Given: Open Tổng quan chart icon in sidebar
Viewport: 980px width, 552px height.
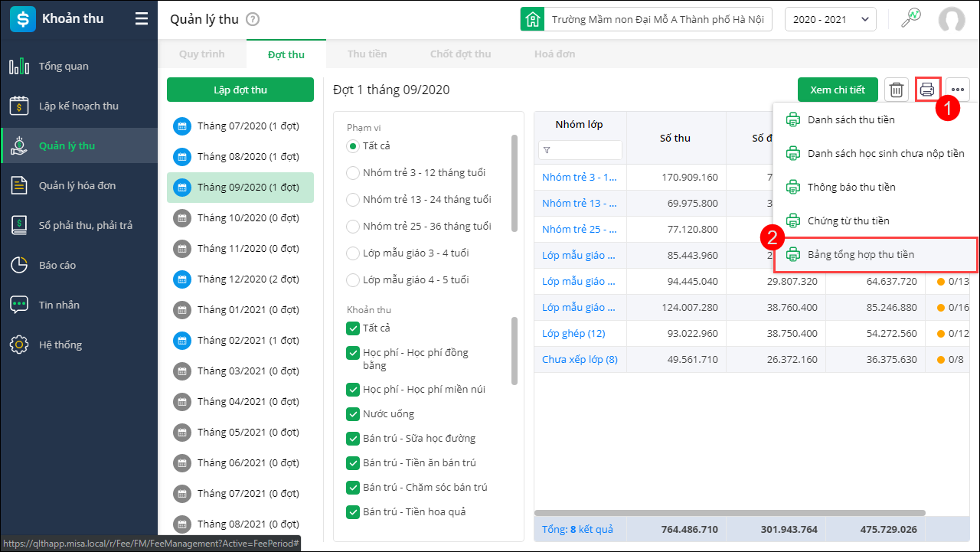Looking at the screenshot, I should tap(19, 67).
